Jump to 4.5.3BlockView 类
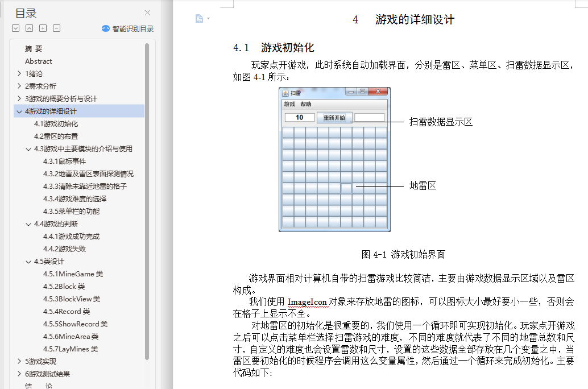Screen dimensions: 588x389 [x=72, y=299]
